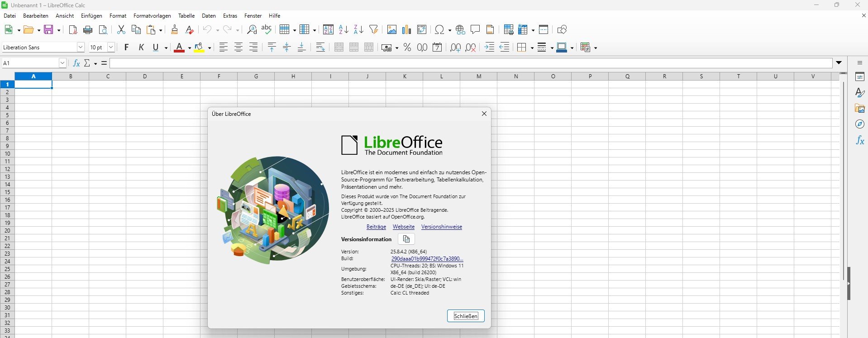
Task: Open the Webseite link
Action: 404,227
